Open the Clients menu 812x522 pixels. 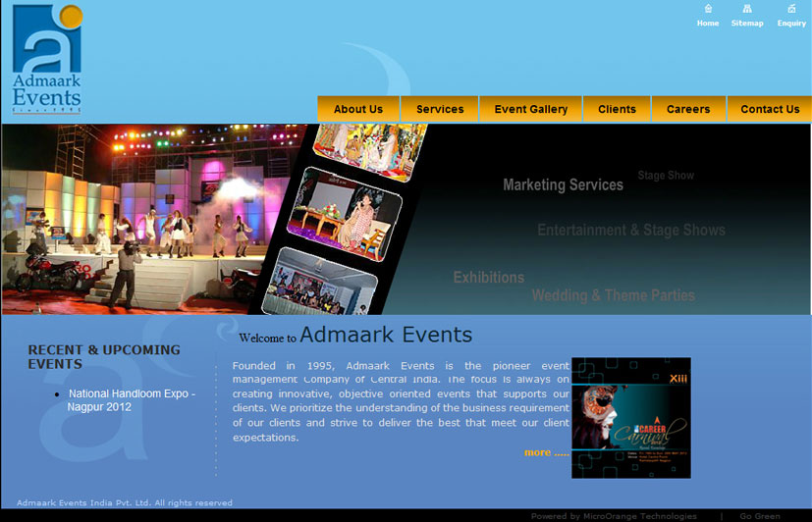point(617,109)
